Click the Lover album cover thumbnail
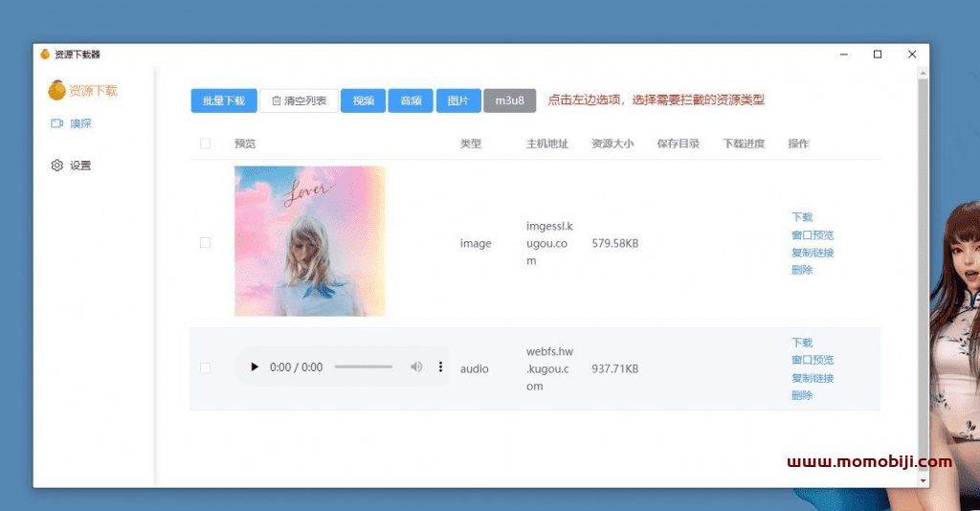This screenshot has width=980, height=511. [x=309, y=241]
